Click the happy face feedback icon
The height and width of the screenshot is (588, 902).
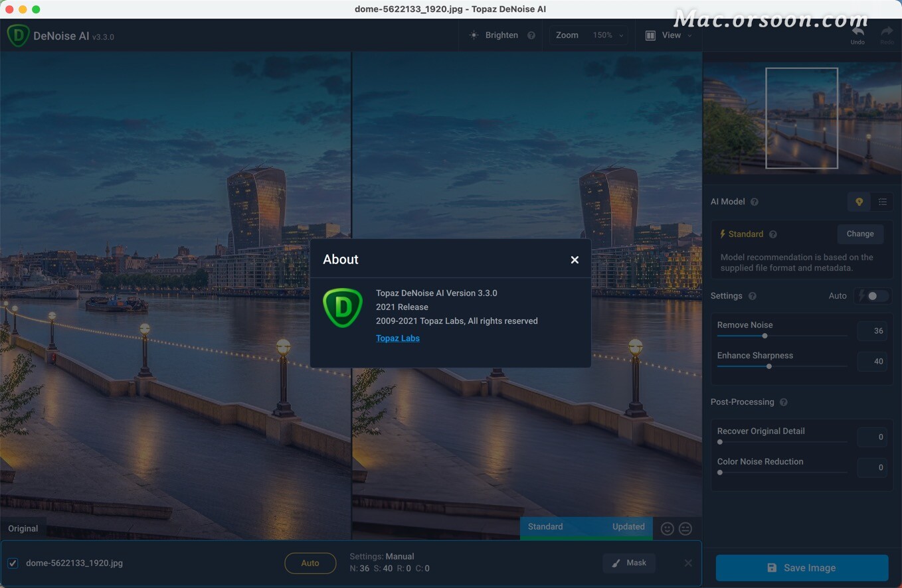pos(667,528)
